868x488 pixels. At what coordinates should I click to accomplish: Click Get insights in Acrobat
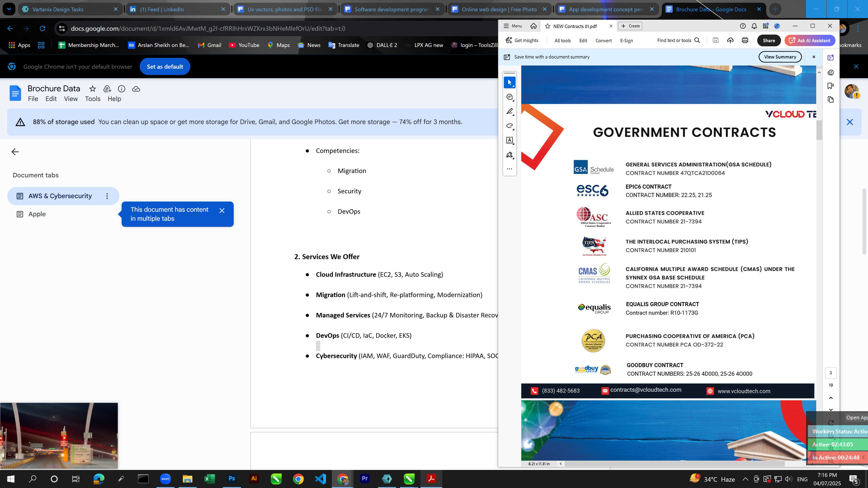(522, 40)
